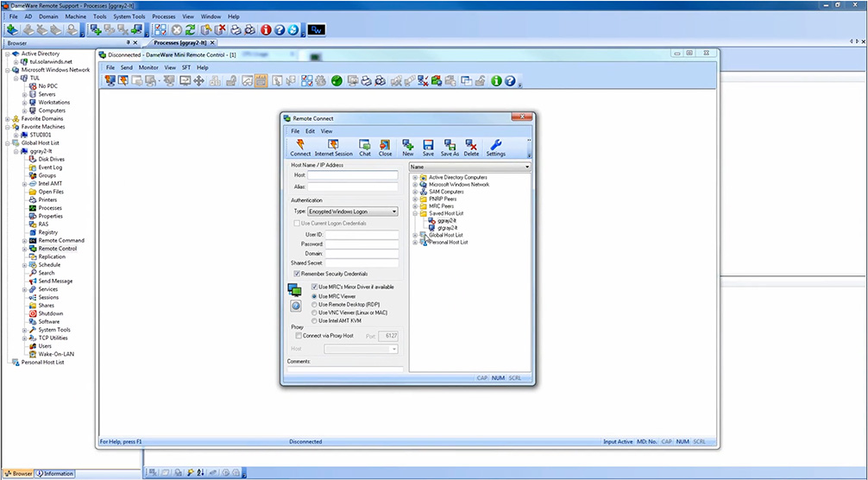Click green download arrow icon in main toolbar
The width and height of the screenshot is (868, 480).
pyautogui.click(x=12, y=30)
